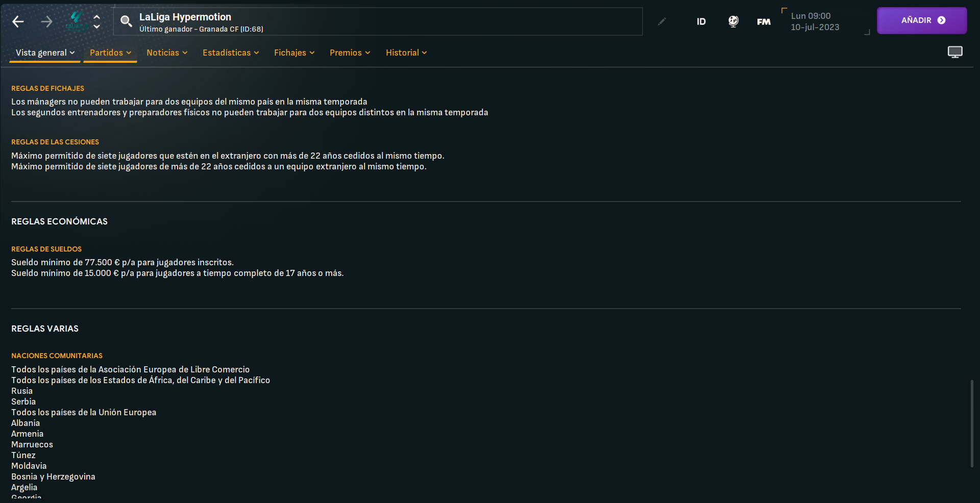
Task: Open the Noticias dropdown menu
Action: tap(167, 53)
